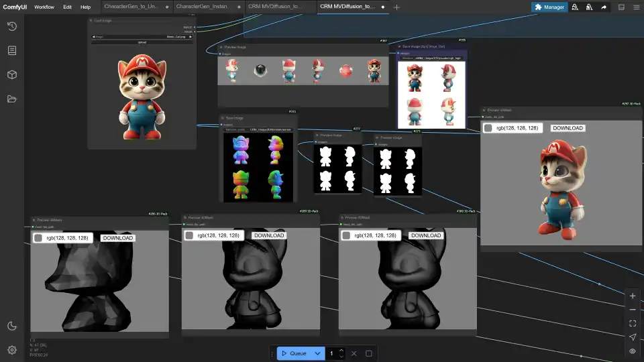Toggle the bottom panel icon in top bar
This screenshot has height=362, width=644.
point(621,7)
